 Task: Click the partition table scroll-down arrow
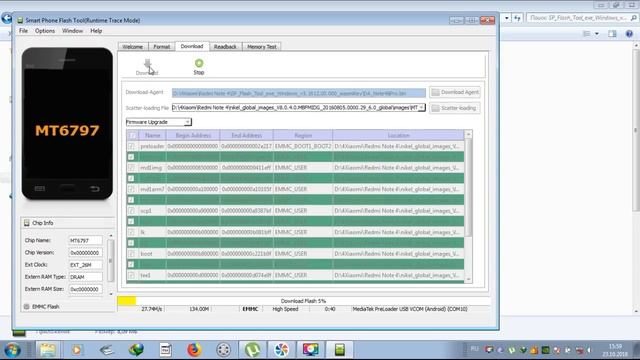[468, 280]
